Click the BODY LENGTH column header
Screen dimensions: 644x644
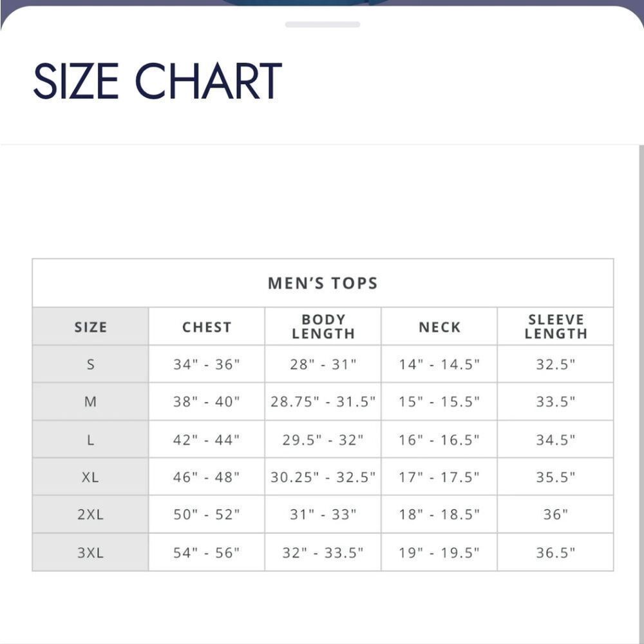[323, 327]
